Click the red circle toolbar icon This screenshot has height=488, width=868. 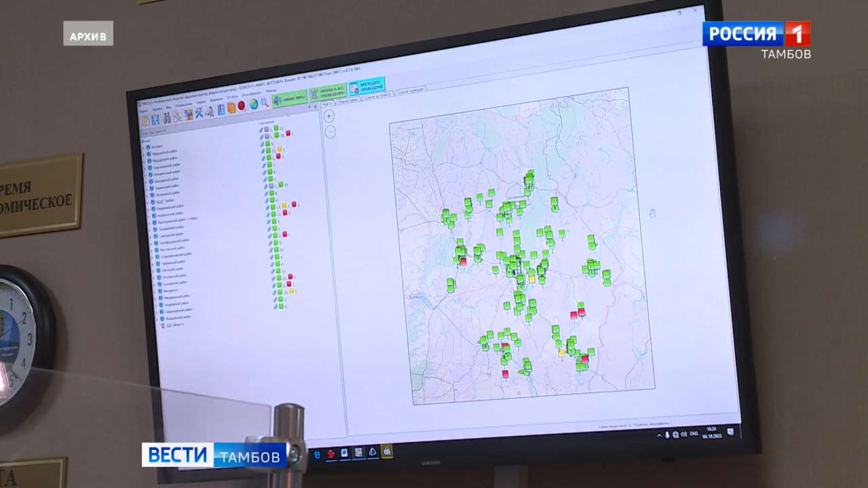coord(241,105)
